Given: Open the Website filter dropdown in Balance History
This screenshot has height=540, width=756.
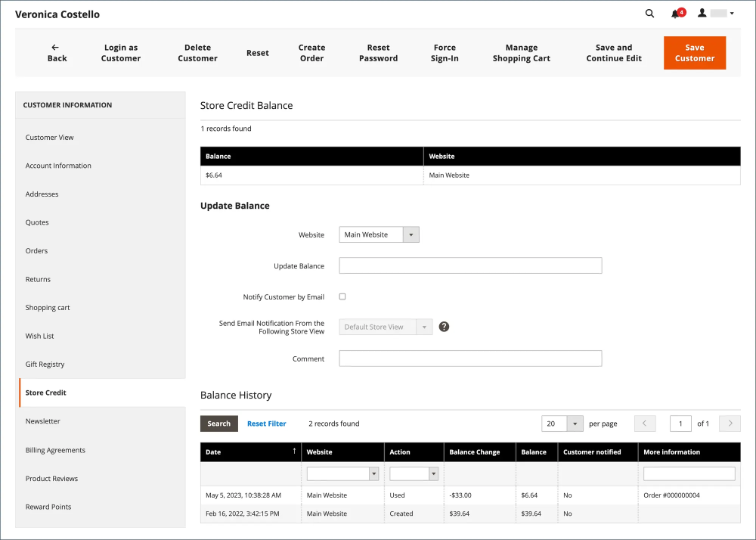Looking at the screenshot, I should [x=373, y=473].
